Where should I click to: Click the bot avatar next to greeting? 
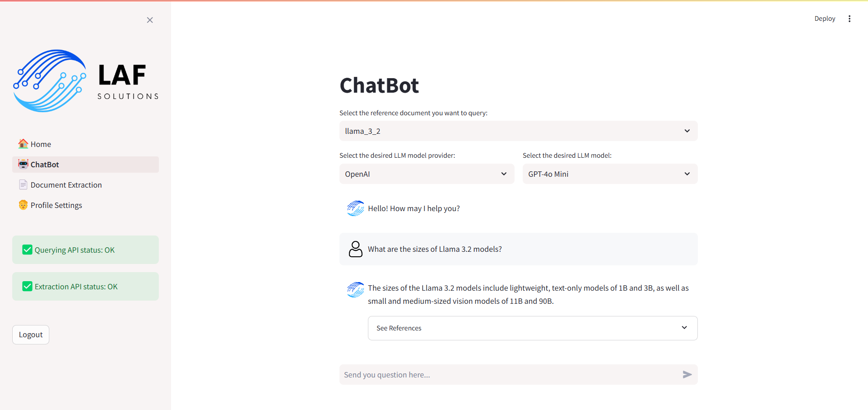pos(356,208)
